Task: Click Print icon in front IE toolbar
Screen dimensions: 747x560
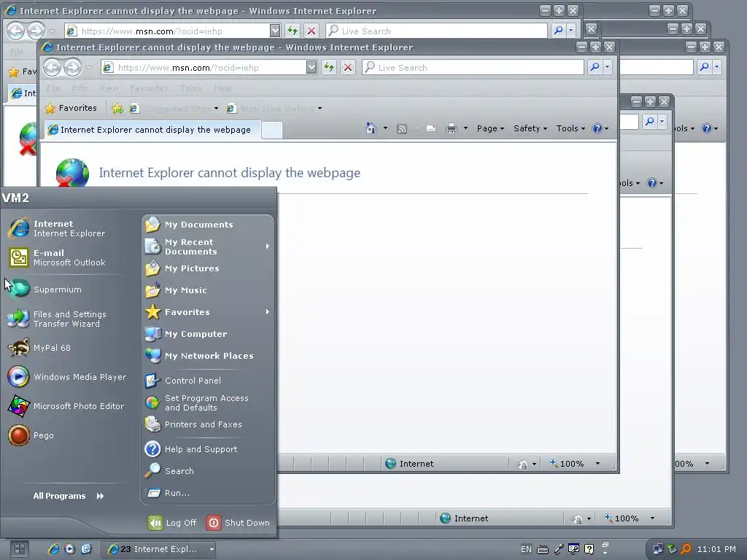Action: [451, 128]
